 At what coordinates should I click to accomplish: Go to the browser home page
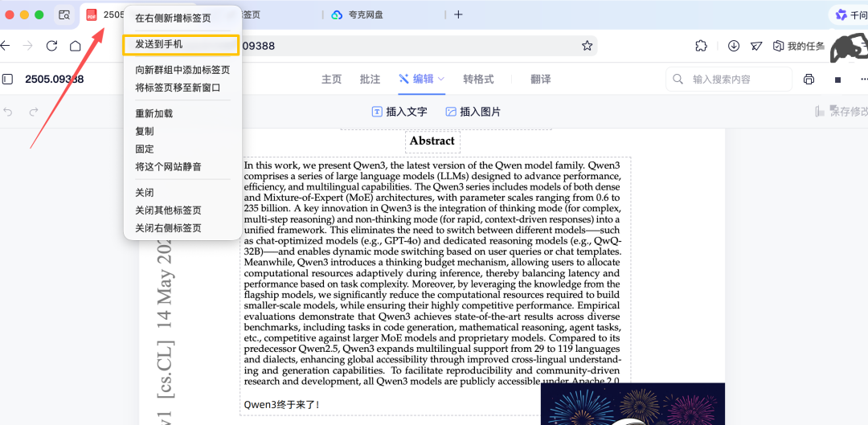click(76, 46)
